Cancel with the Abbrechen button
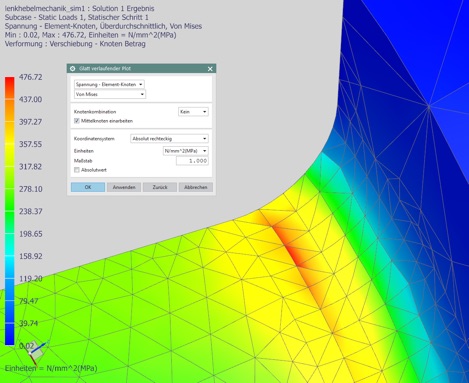 click(x=196, y=187)
